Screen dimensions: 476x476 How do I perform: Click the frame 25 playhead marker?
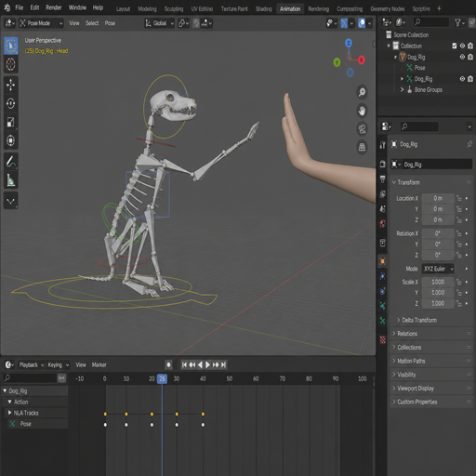point(162,378)
